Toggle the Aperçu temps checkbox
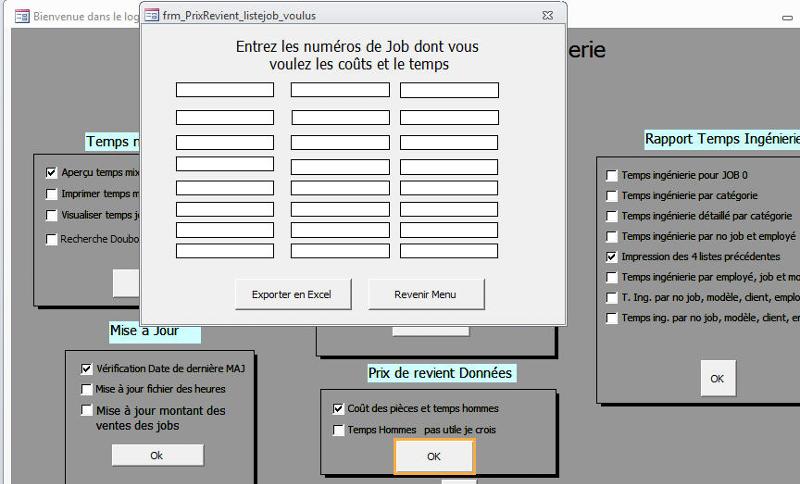 (x=52, y=173)
